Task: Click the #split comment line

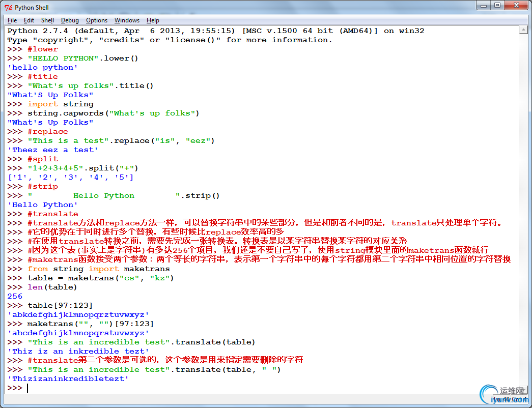Action: pos(33,159)
